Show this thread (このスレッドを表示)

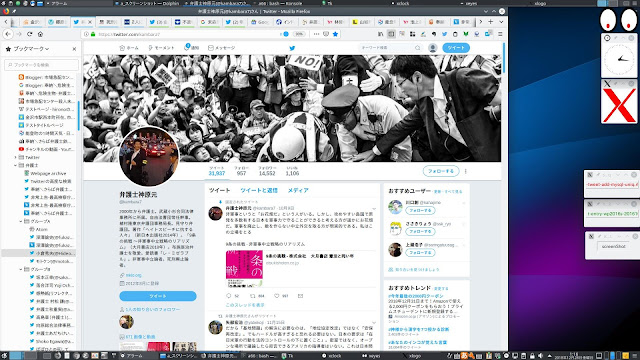pyautogui.click(x=245, y=305)
